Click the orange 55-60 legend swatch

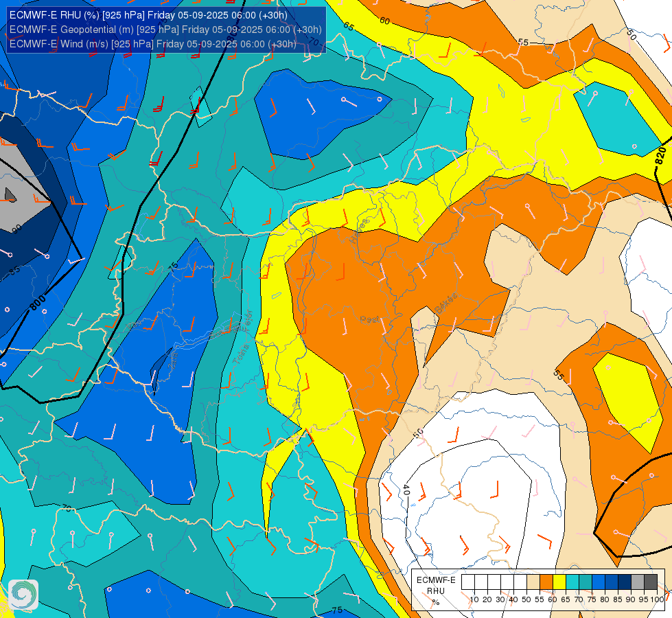coord(546,582)
